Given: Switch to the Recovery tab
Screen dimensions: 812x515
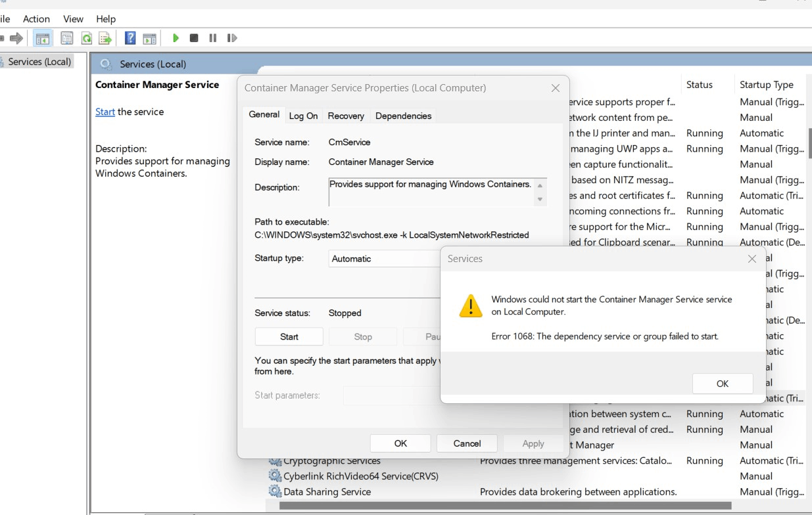Looking at the screenshot, I should [346, 116].
